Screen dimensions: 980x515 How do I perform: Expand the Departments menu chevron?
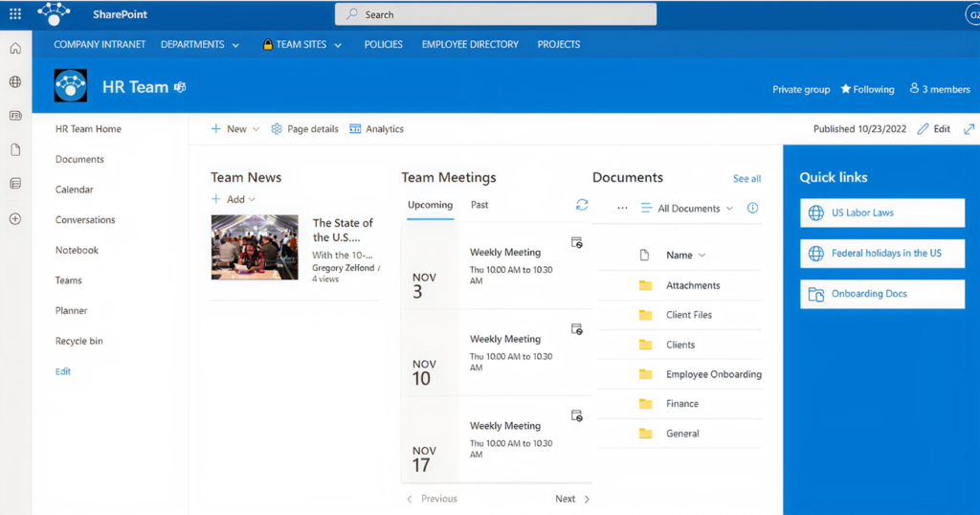point(235,45)
